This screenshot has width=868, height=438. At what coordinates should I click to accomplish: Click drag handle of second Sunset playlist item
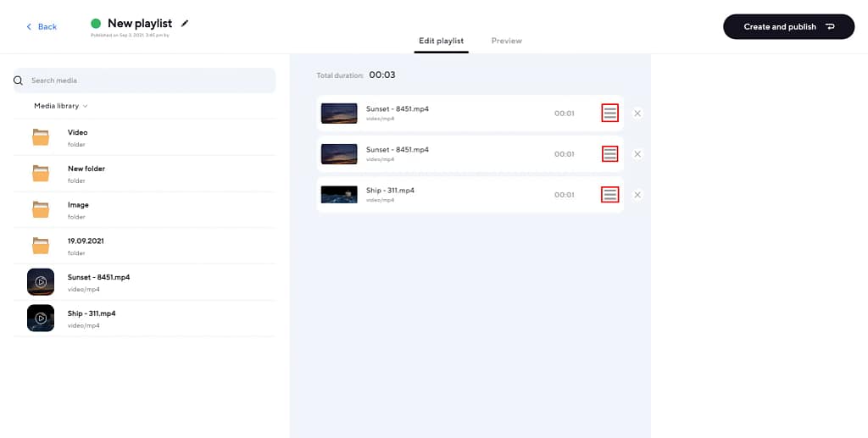[609, 154]
